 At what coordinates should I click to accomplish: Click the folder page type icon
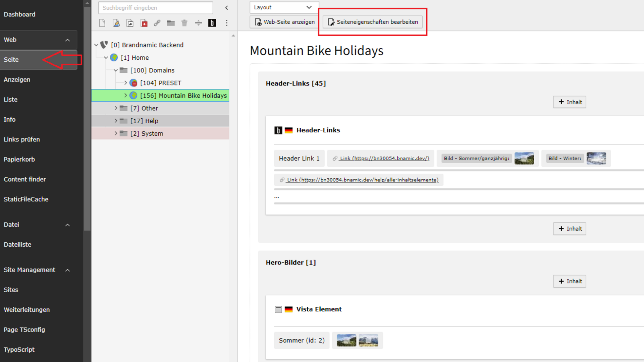(x=171, y=23)
